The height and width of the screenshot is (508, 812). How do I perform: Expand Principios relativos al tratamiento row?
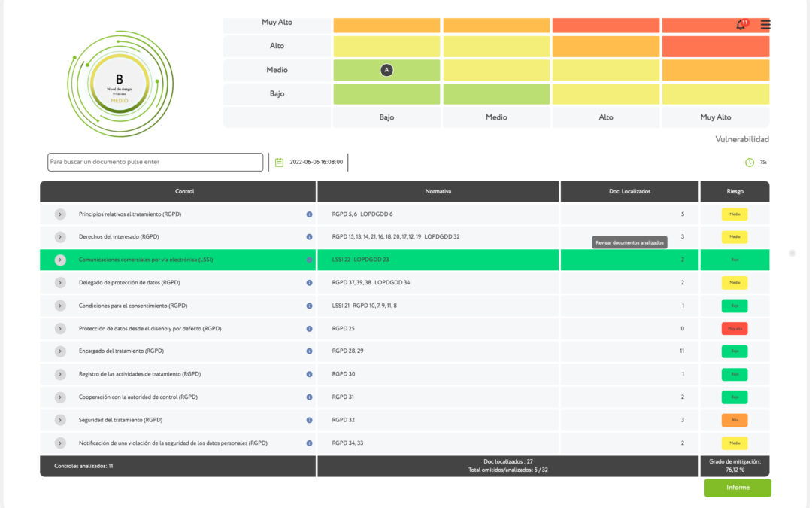pyautogui.click(x=61, y=214)
